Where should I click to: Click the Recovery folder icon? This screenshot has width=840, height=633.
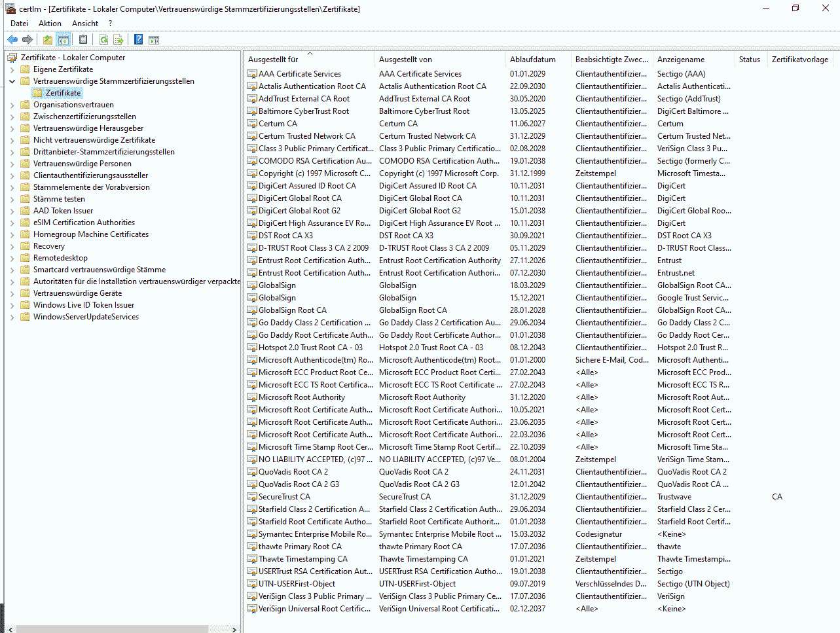click(x=26, y=246)
